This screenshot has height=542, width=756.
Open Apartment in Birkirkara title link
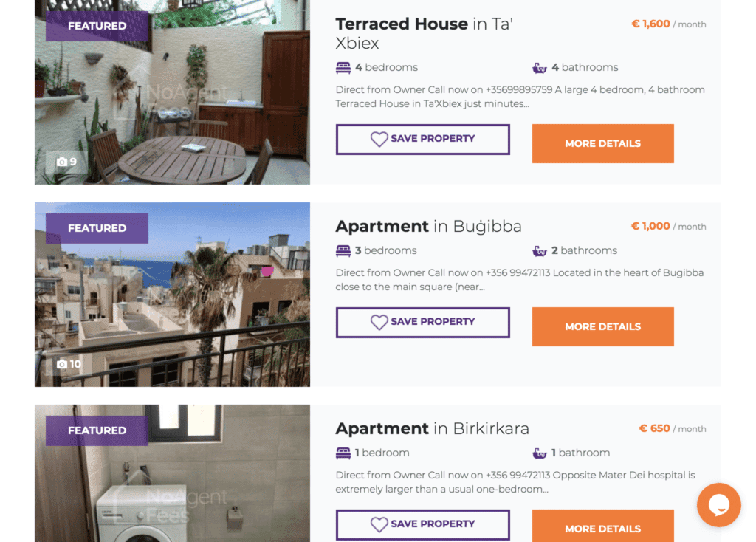[433, 429]
